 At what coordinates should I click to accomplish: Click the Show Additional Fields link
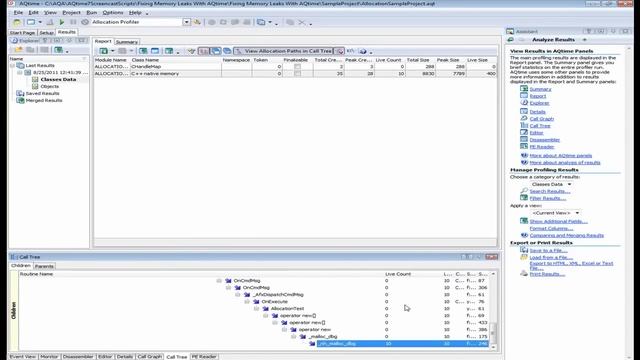point(558,221)
